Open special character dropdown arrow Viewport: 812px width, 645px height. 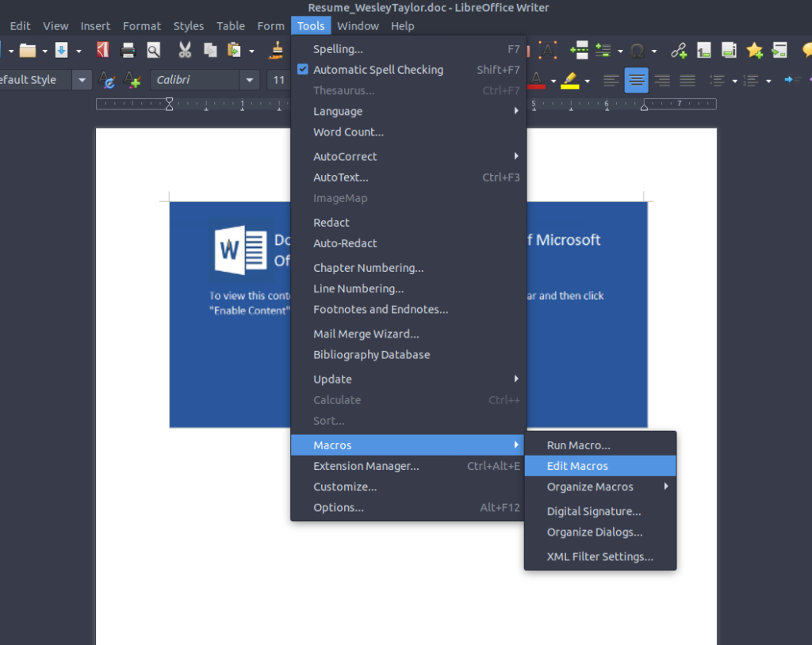coord(654,52)
